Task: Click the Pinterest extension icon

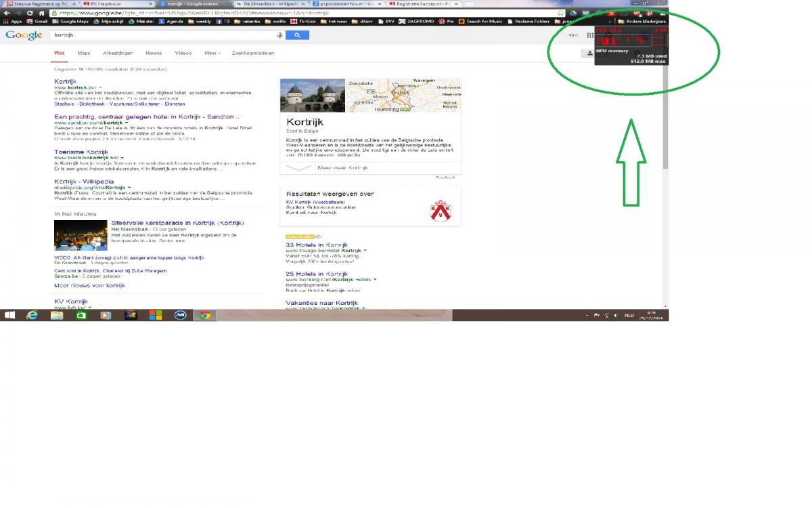Action: (649, 13)
